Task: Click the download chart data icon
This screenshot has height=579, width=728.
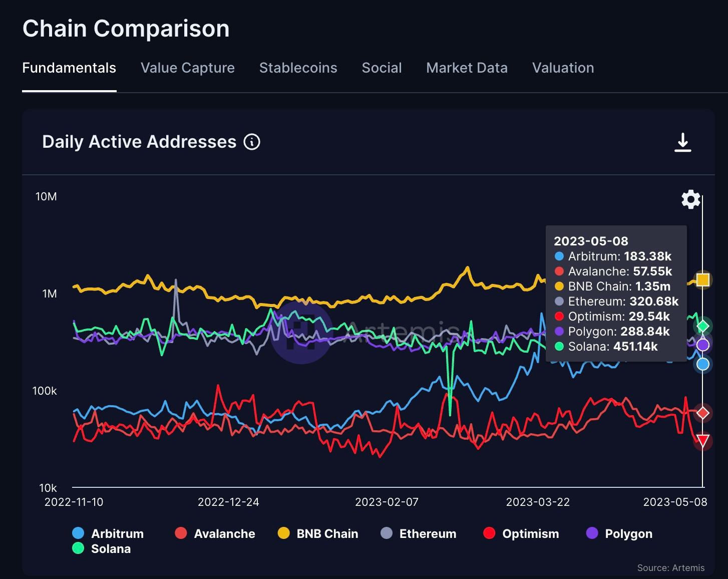Action: (683, 142)
